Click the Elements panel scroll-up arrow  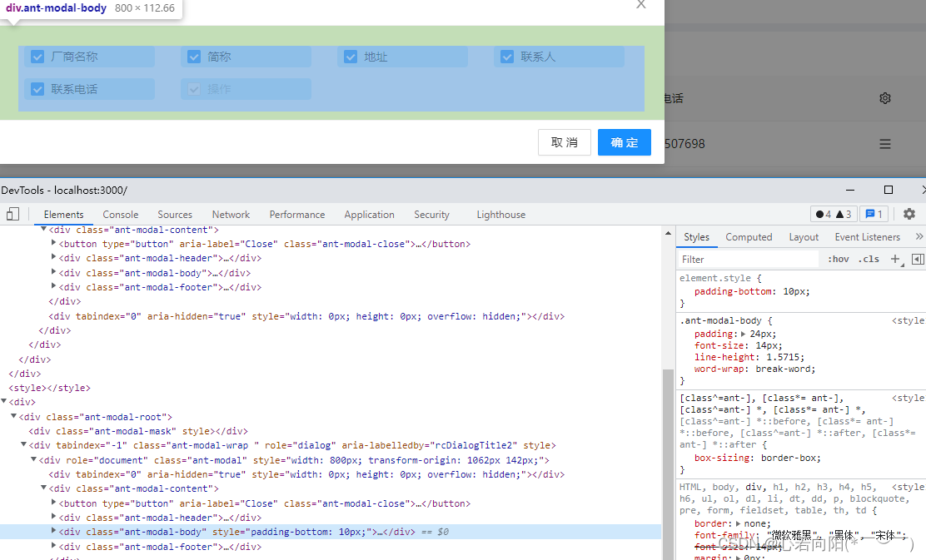coord(668,233)
